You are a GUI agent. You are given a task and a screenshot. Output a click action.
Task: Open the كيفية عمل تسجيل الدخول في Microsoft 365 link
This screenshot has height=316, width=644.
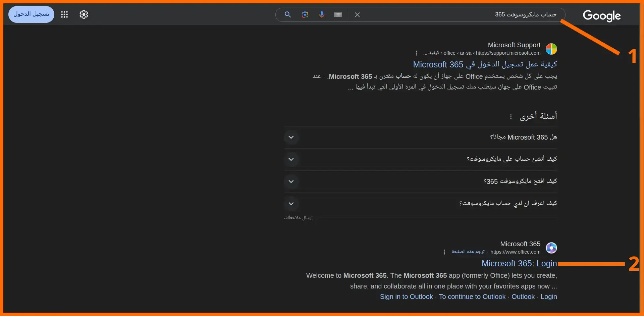(x=485, y=64)
